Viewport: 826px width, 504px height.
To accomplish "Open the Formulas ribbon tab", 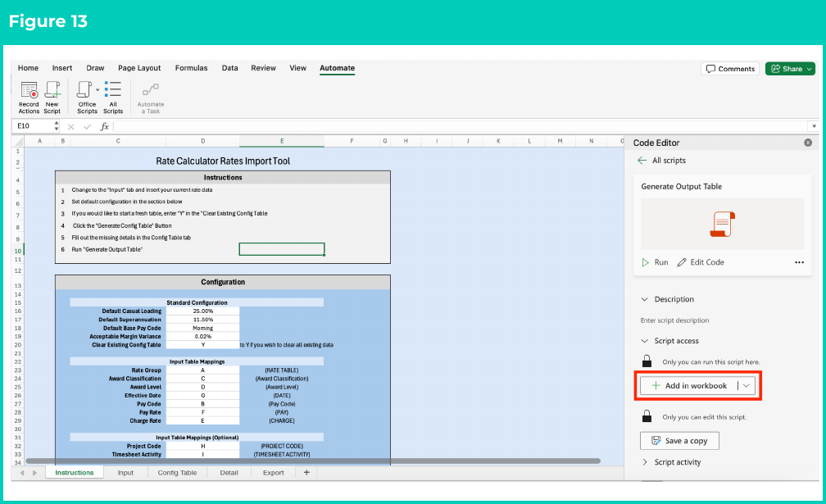I will pyautogui.click(x=191, y=68).
